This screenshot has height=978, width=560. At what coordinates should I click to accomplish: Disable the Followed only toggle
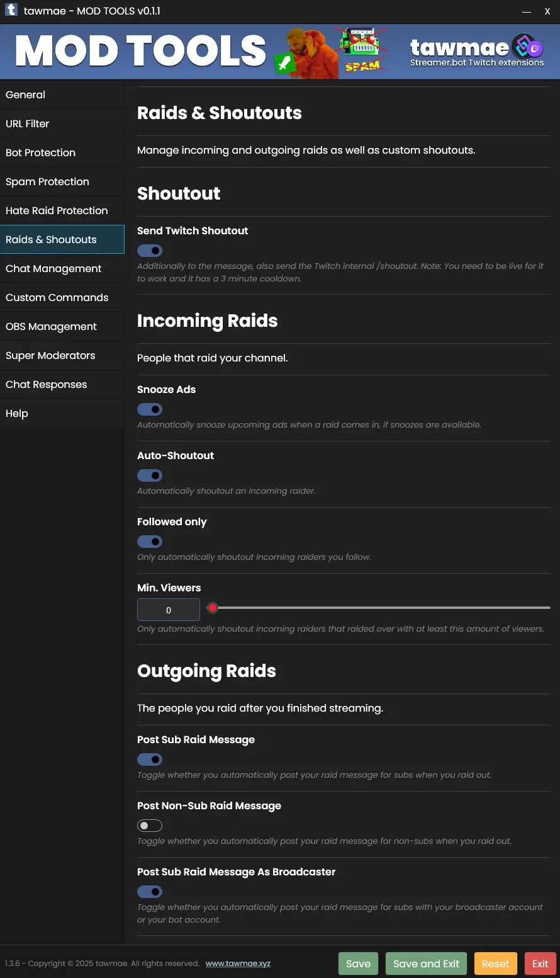click(150, 542)
